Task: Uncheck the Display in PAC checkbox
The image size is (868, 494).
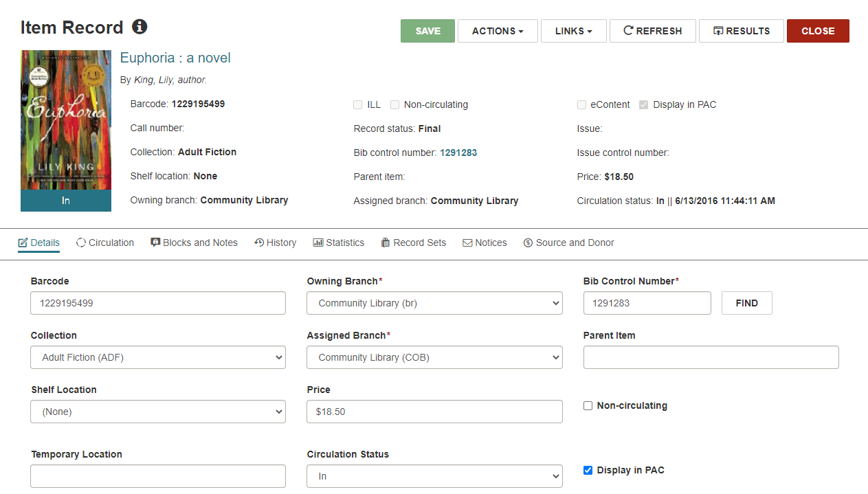Action: click(x=588, y=471)
